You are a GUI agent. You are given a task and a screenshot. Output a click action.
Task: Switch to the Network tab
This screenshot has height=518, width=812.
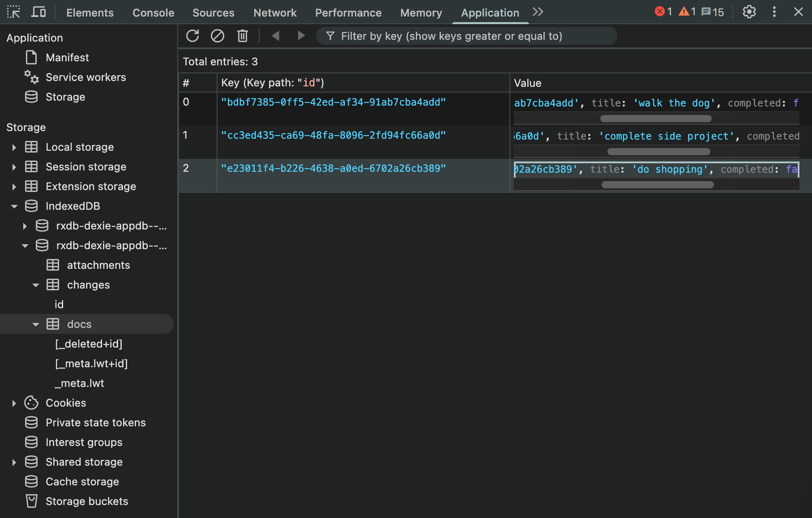[275, 13]
